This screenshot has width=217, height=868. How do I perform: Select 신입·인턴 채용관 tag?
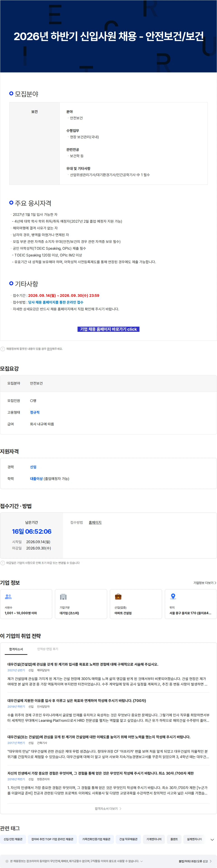tap(13, 839)
